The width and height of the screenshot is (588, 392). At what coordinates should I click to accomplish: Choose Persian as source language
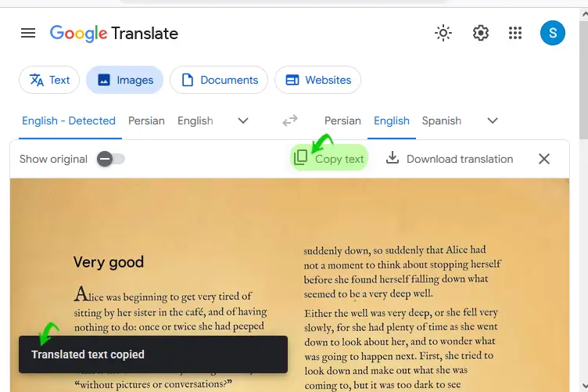tap(146, 120)
